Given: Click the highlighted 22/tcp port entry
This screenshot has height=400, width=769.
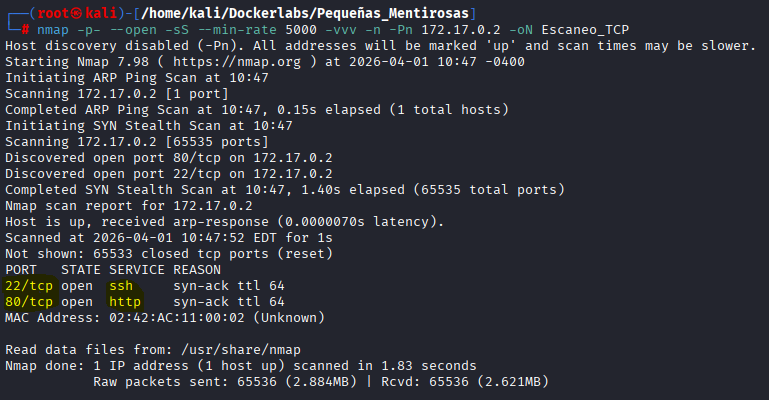Looking at the screenshot, I should click(28, 285).
